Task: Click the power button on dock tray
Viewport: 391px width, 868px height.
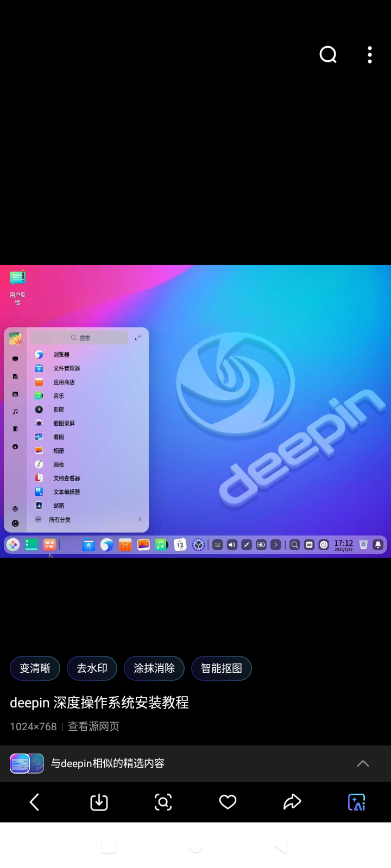Action: tap(324, 545)
